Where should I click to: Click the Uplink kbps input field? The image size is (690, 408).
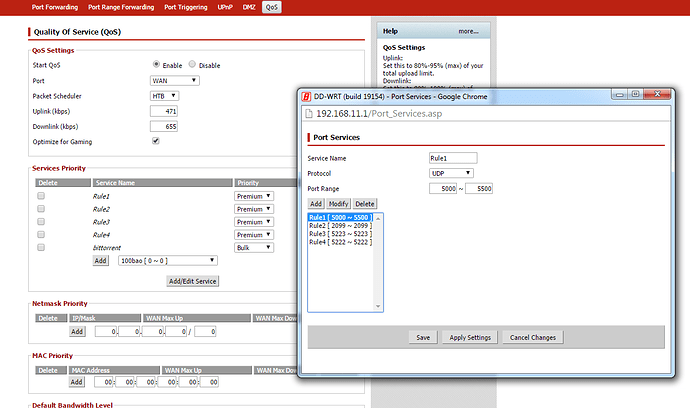coord(164,111)
